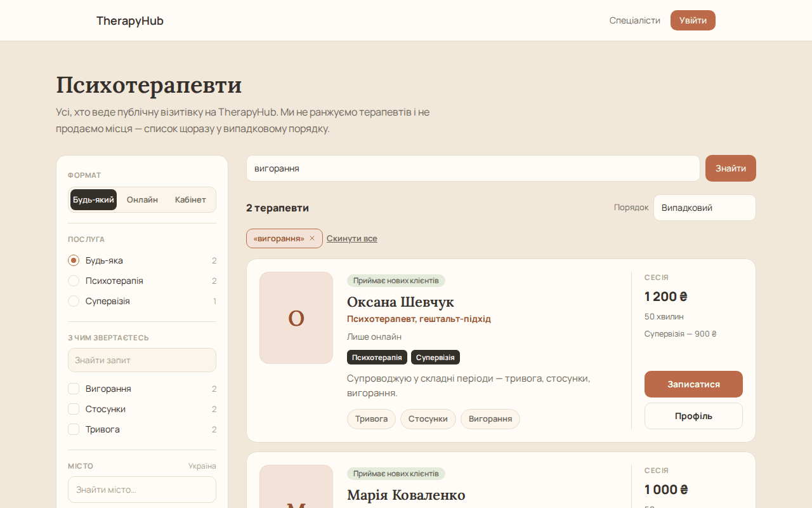Open the Марія Коваленко name heading
The width and height of the screenshot is (812, 508).
click(x=406, y=495)
